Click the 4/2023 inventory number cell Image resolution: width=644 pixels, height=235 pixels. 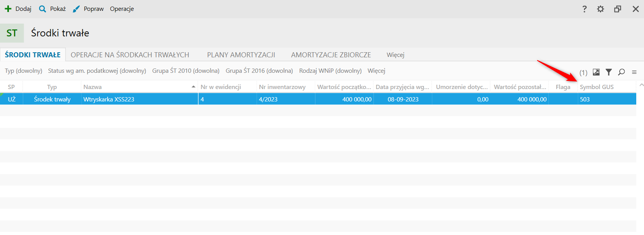pos(286,99)
